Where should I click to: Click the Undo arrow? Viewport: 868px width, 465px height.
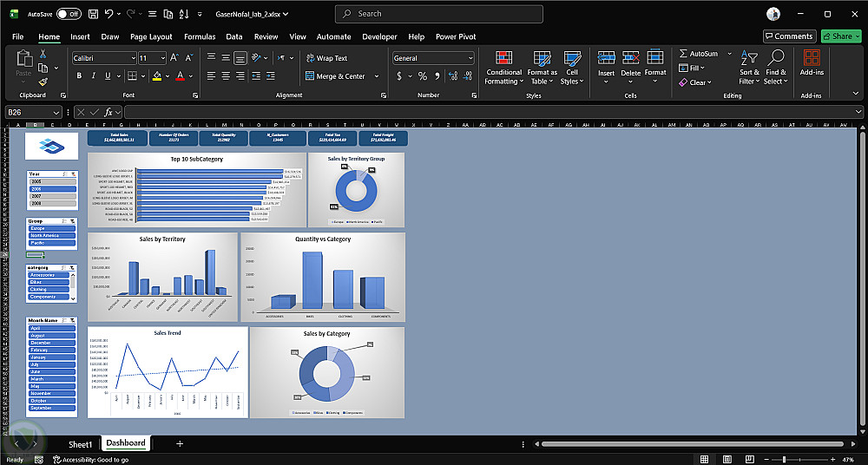pyautogui.click(x=109, y=14)
